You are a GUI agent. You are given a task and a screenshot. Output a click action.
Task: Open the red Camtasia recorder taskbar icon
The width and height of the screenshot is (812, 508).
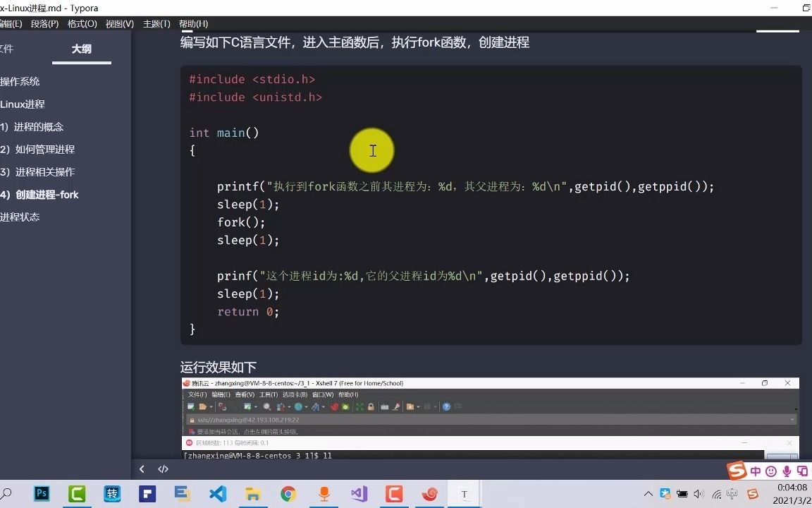[x=394, y=493]
